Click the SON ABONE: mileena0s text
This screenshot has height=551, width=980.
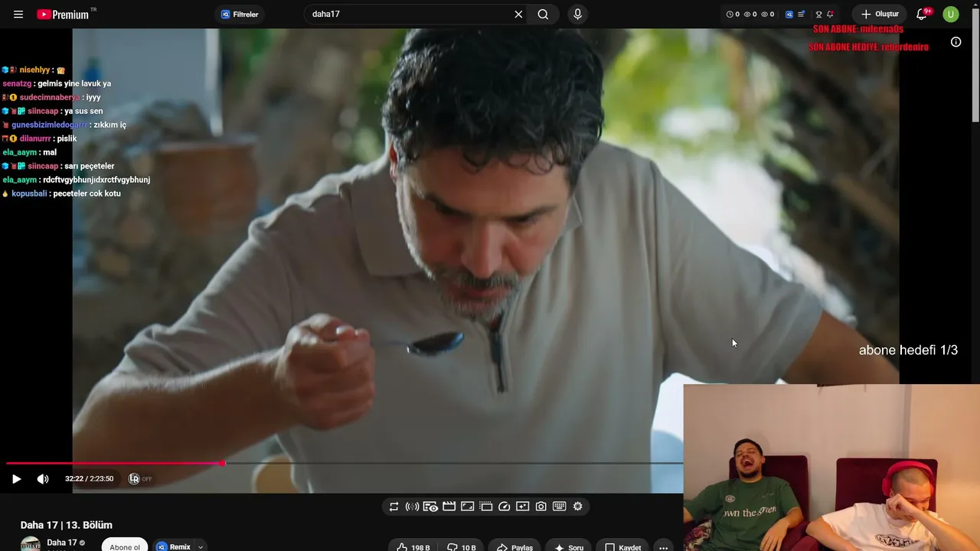point(858,29)
